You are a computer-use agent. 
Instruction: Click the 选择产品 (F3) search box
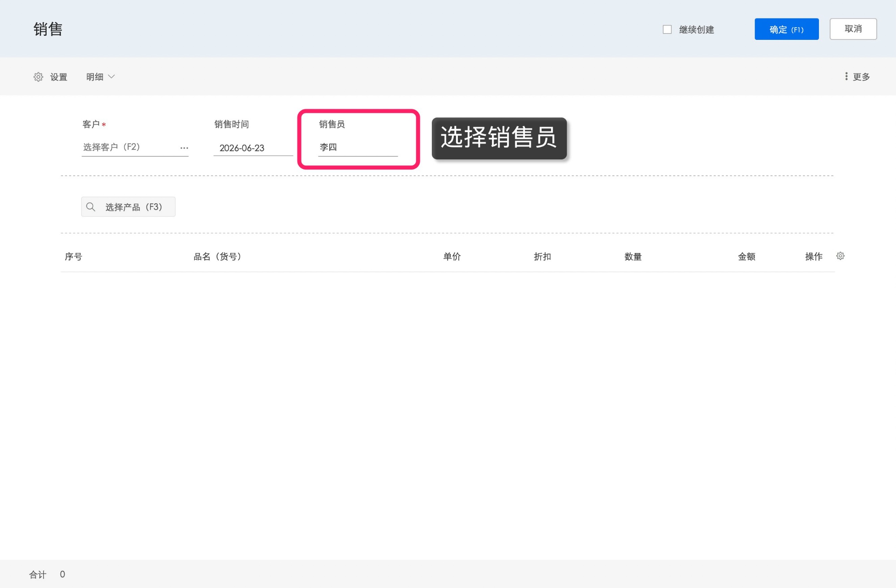coord(128,207)
